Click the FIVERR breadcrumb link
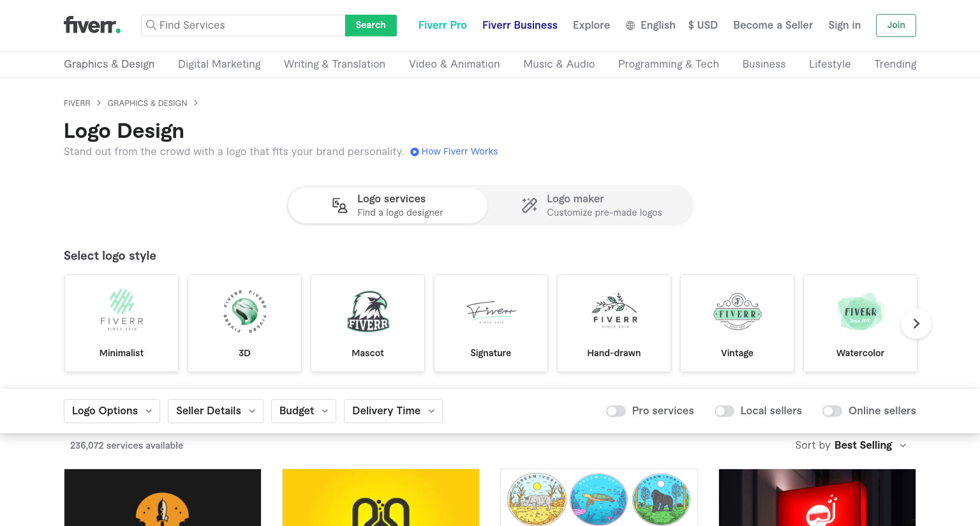 [77, 103]
